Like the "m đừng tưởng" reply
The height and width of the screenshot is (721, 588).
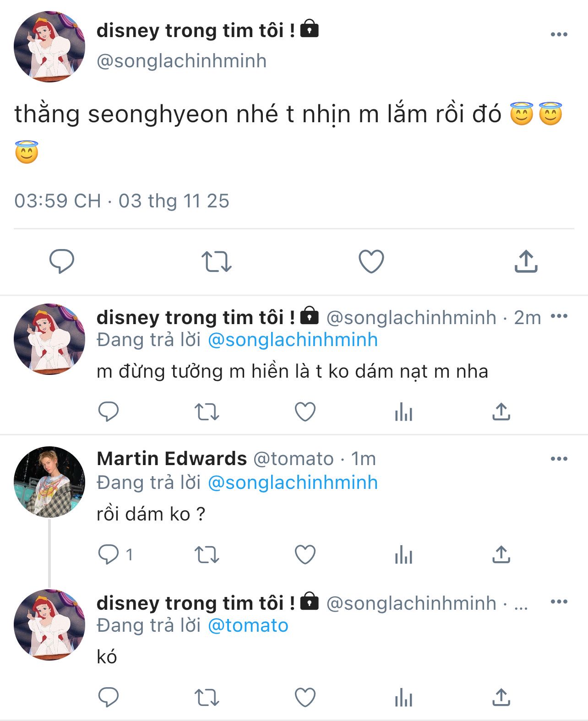pyautogui.click(x=305, y=412)
